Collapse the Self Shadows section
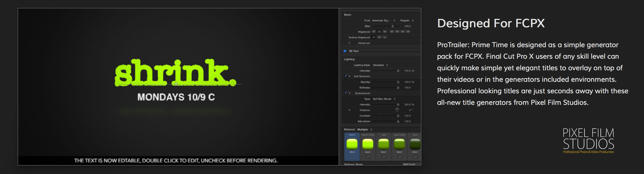The image size is (644, 174). coord(350,76)
